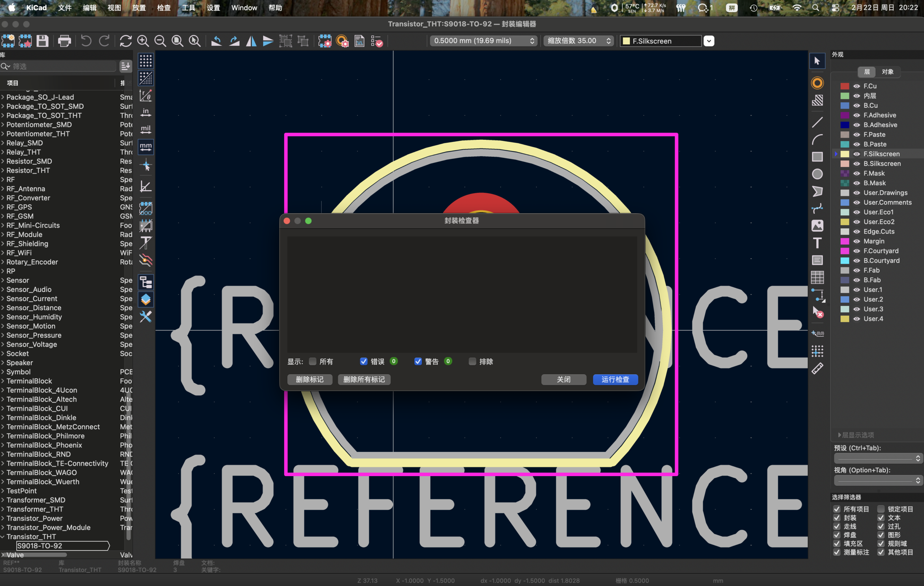Image resolution: width=924 pixels, height=586 pixels.
Task: Expand the Sensor_Audio library tree item
Action: (x=3, y=289)
